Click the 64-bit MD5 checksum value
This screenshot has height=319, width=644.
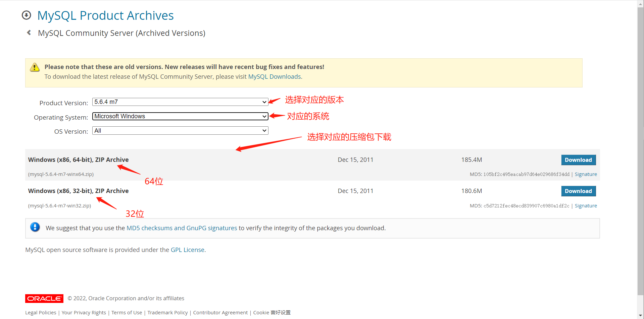coord(527,174)
